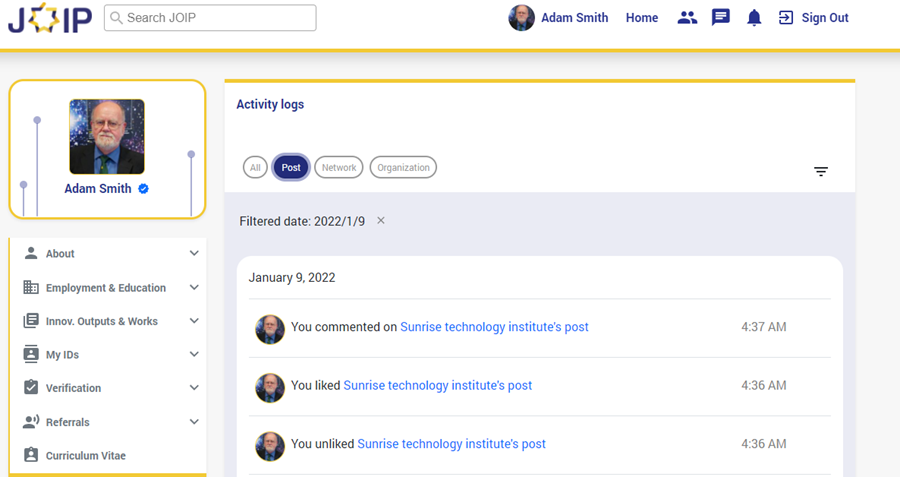
Task: Select the All filter chip
Action: tap(255, 168)
